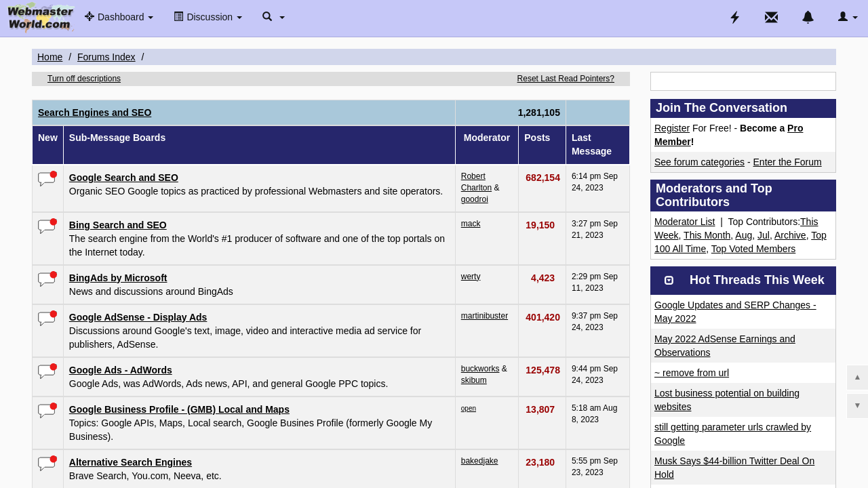Screen dimensions: 868x488
Task: Go to Home breadcrumb
Action: 50,57
